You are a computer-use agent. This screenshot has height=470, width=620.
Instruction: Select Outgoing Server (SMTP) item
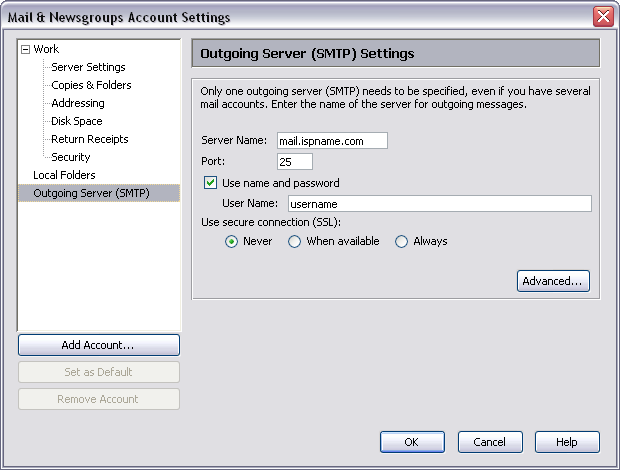tap(91, 193)
